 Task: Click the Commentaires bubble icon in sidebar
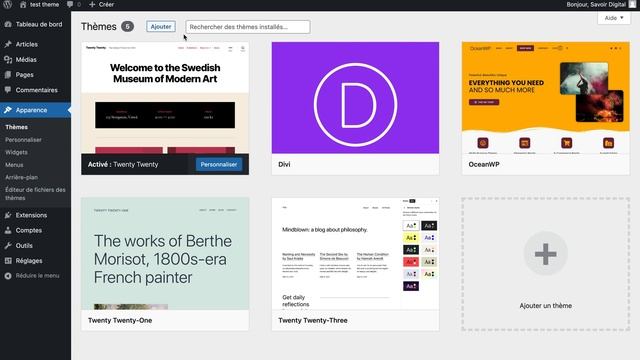point(8,90)
